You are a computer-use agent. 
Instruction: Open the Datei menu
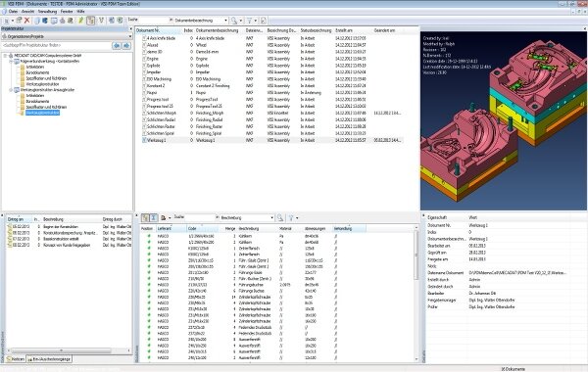[13, 12]
